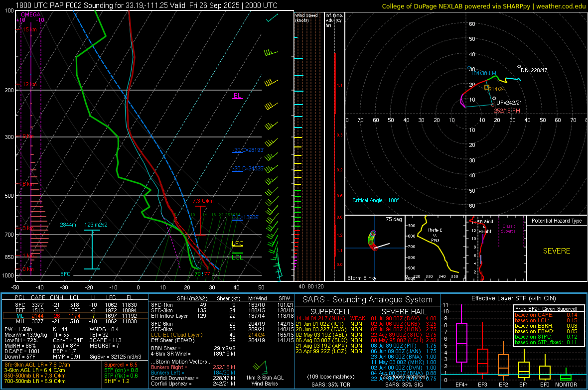
Task: Click the Wind Speed (knots) panel header
Action: click(x=306, y=17)
